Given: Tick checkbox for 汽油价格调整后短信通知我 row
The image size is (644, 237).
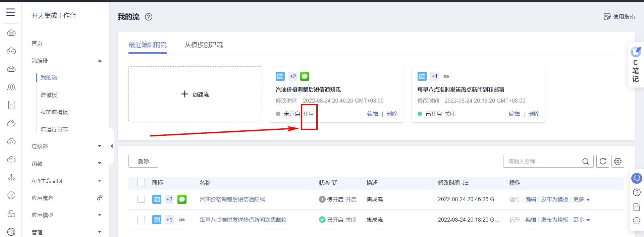Looking at the screenshot, I should click(x=141, y=199).
